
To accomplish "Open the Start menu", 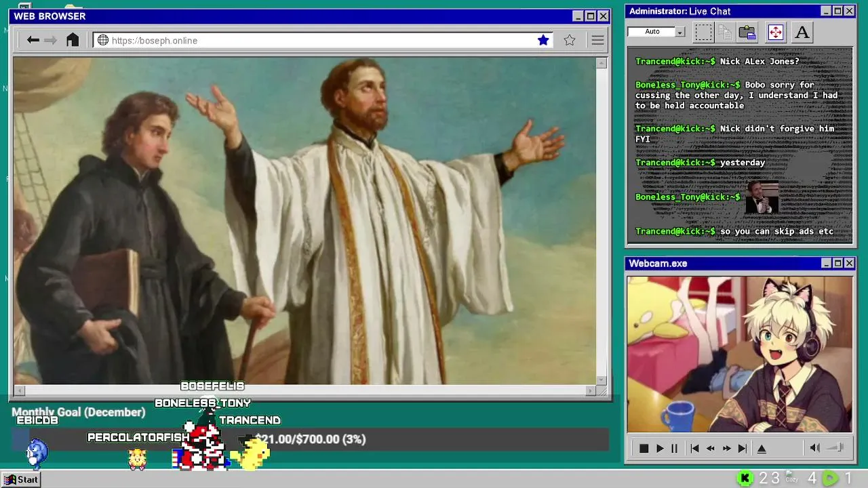I will click(x=21, y=479).
